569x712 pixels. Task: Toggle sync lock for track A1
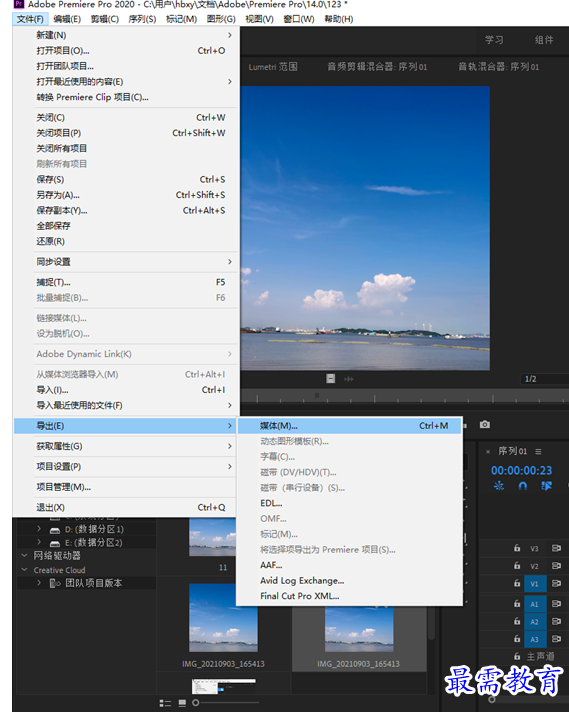pos(556,603)
